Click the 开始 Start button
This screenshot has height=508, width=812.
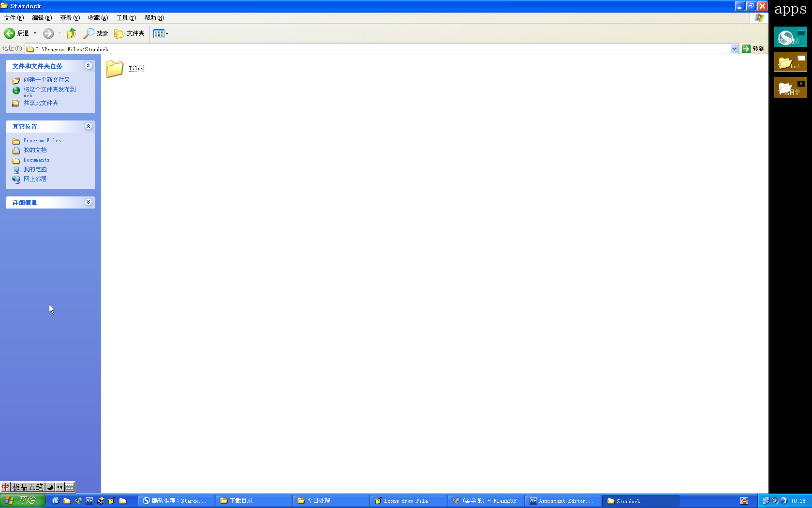coord(23,501)
